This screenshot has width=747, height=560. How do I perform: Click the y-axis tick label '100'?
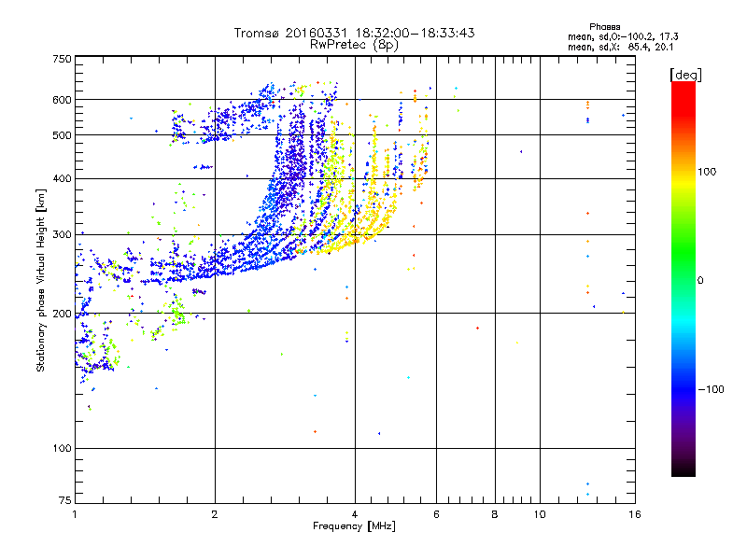[x=62, y=448]
